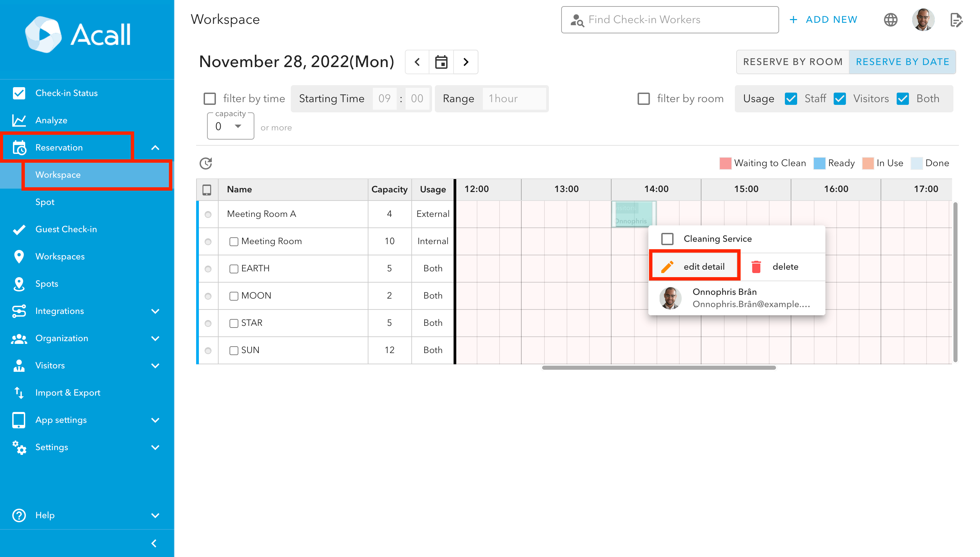Image resolution: width=980 pixels, height=557 pixels.
Task: Click the red trash delete icon
Action: (x=756, y=267)
